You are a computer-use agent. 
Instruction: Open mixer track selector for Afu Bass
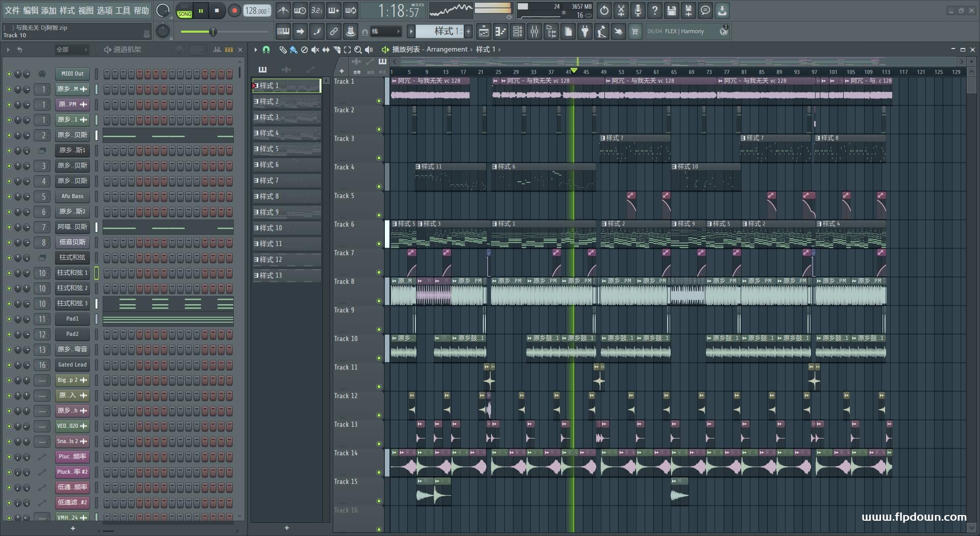pyautogui.click(x=43, y=197)
